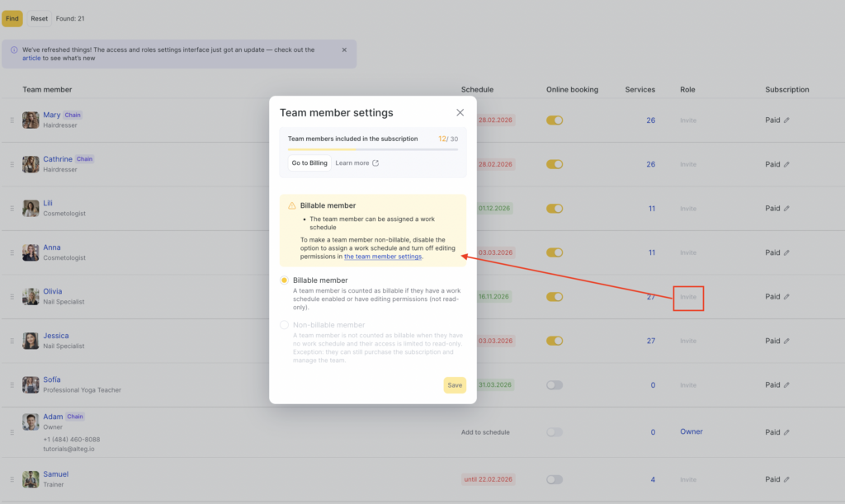Choose the Non-billable member radio option

pos(285,325)
